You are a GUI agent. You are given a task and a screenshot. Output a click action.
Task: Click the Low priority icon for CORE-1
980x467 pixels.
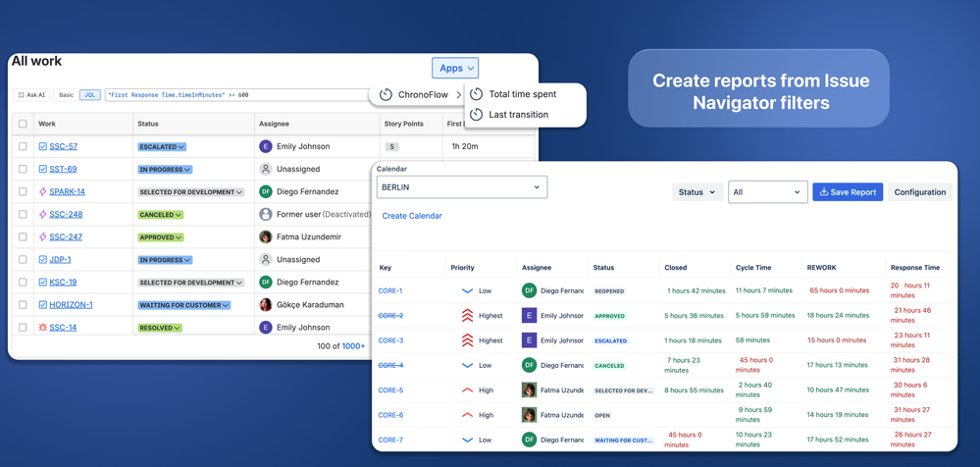coord(466,290)
